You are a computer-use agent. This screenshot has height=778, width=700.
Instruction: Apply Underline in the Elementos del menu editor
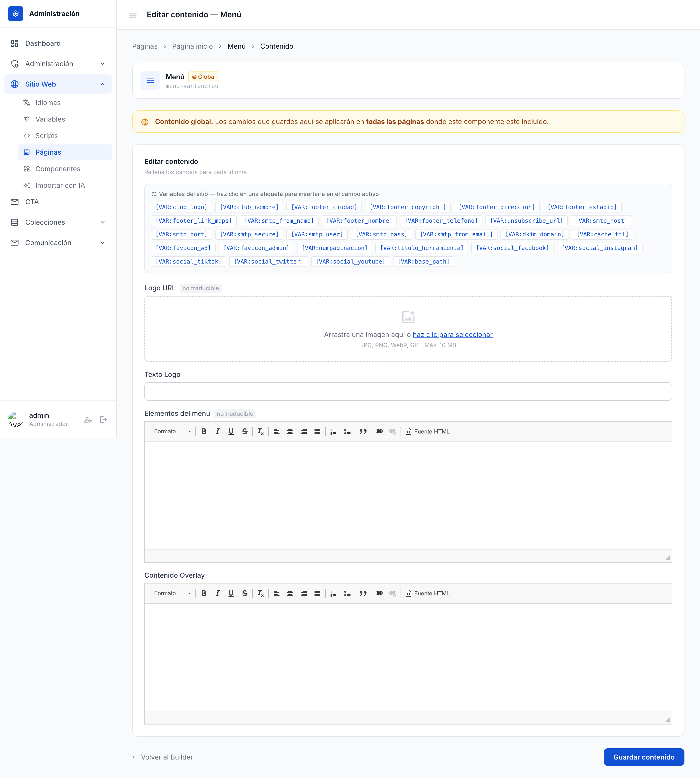click(x=231, y=431)
